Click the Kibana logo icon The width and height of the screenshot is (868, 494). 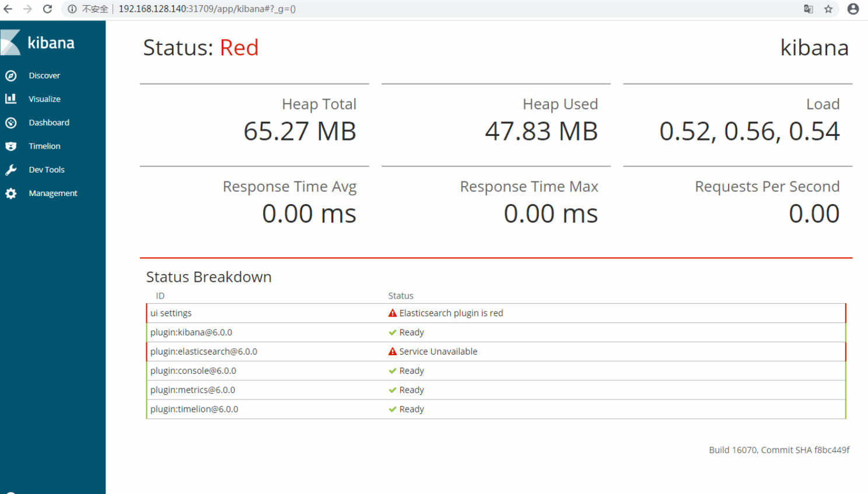[10, 43]
